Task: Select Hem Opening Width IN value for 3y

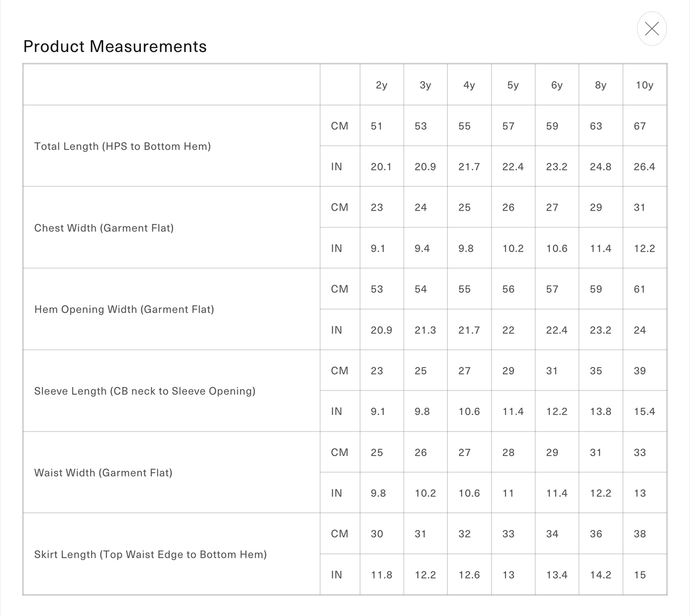Action: (x=425, y=330)
